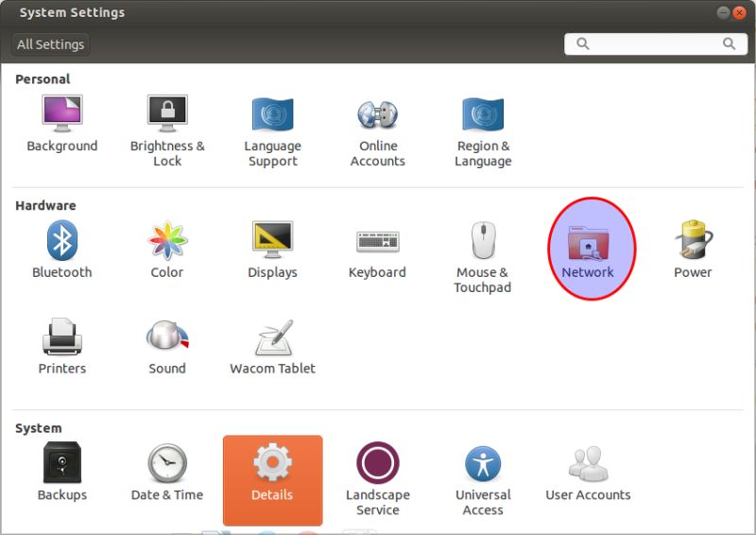This screenshot has height=535, width=756.
Task: Minimize the System Settings window
Action: (723, 12)
